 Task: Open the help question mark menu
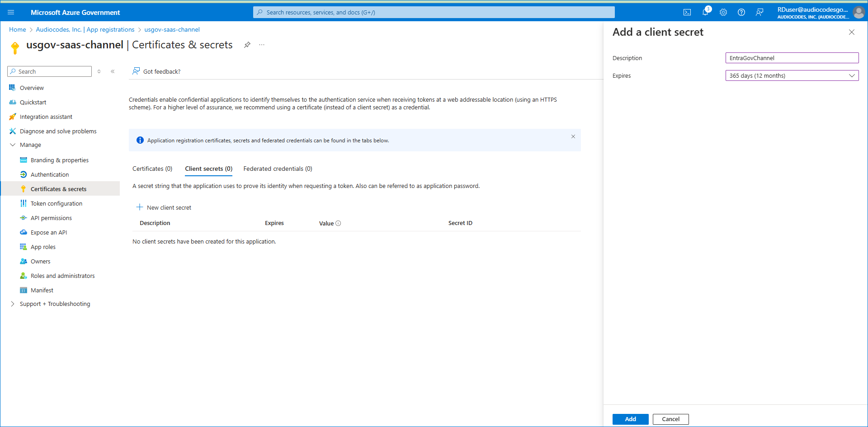741,12
